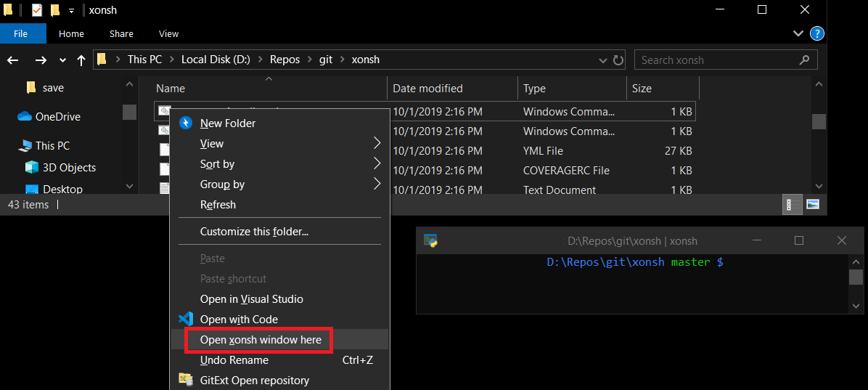This screenshot has height=390, width=868.
Task: Click the 27 KB size value
Action: (678, 150)
